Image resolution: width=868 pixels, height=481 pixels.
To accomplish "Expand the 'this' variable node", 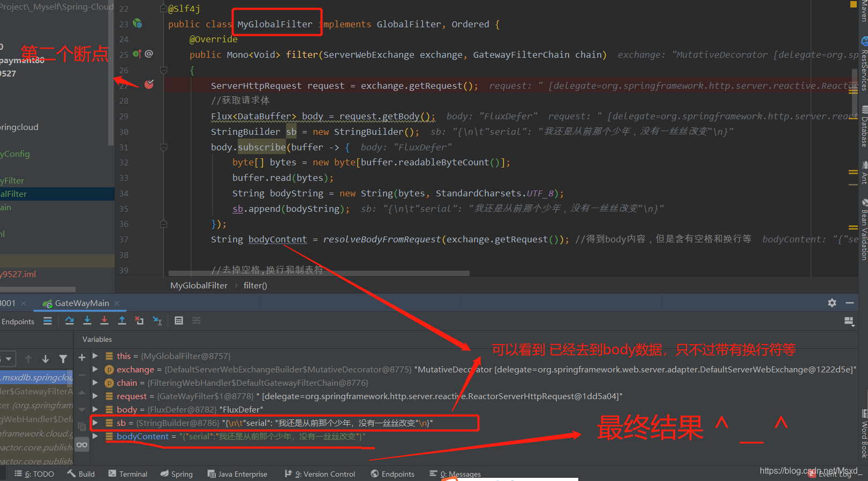I will 95,356.
